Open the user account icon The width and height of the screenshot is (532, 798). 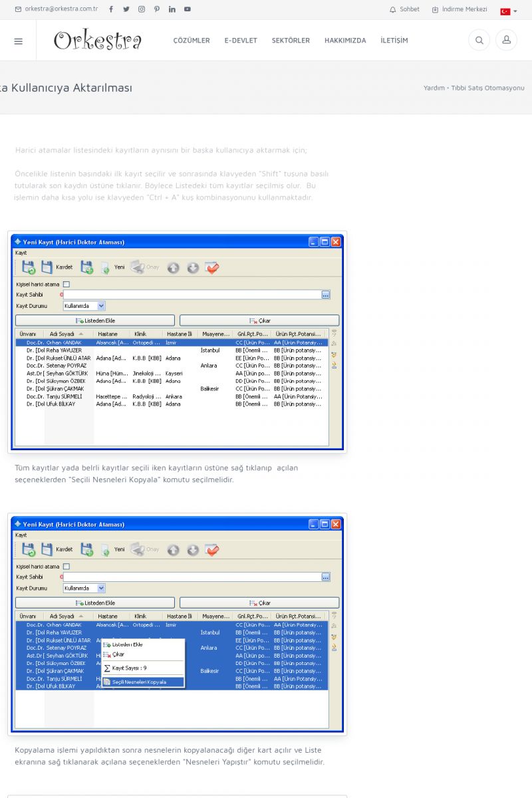coord(506,41)
